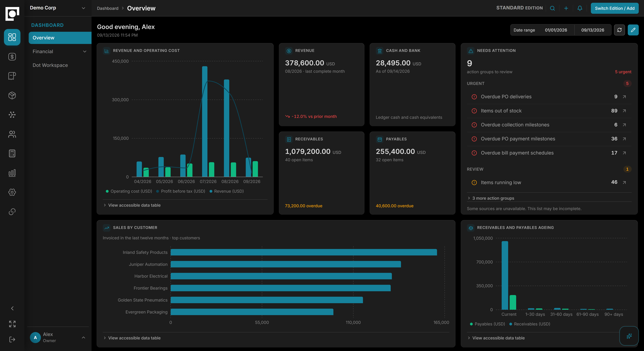The width and height of the screenshot is (644, 351).
Task: Click the logout icon
Action: [12, 340]
